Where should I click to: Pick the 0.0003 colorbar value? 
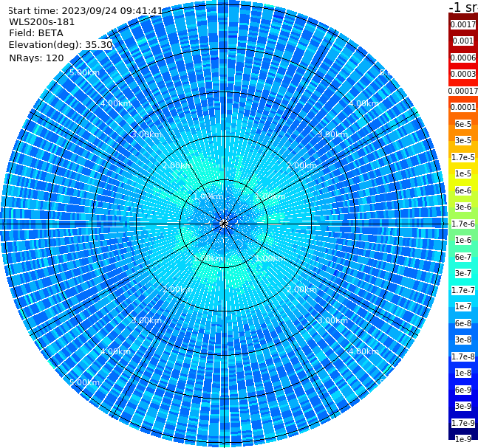(x=463, y=74)
